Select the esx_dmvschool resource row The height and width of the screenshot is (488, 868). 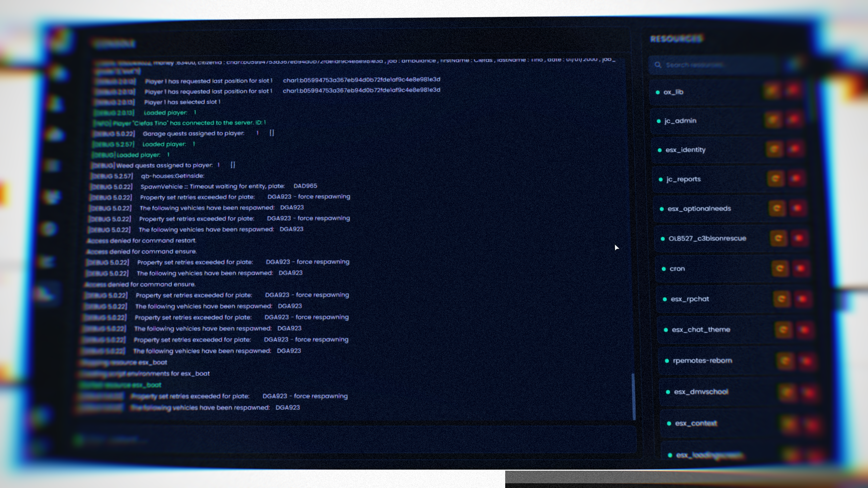coord(740,392)
